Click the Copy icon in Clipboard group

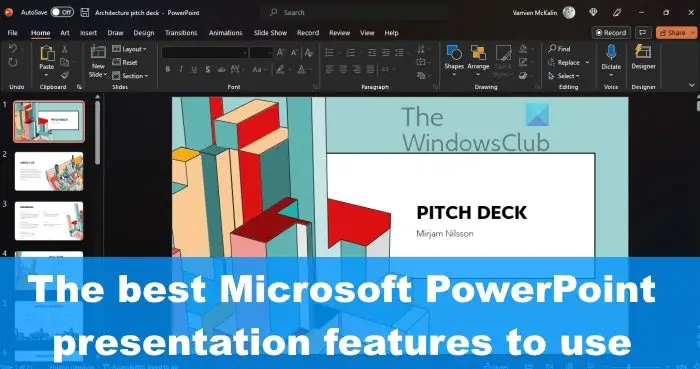(x=65, y=62)
